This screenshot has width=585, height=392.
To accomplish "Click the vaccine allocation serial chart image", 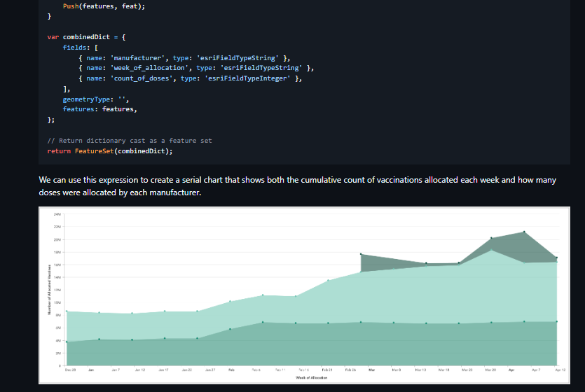I will [x=302, y=294].
